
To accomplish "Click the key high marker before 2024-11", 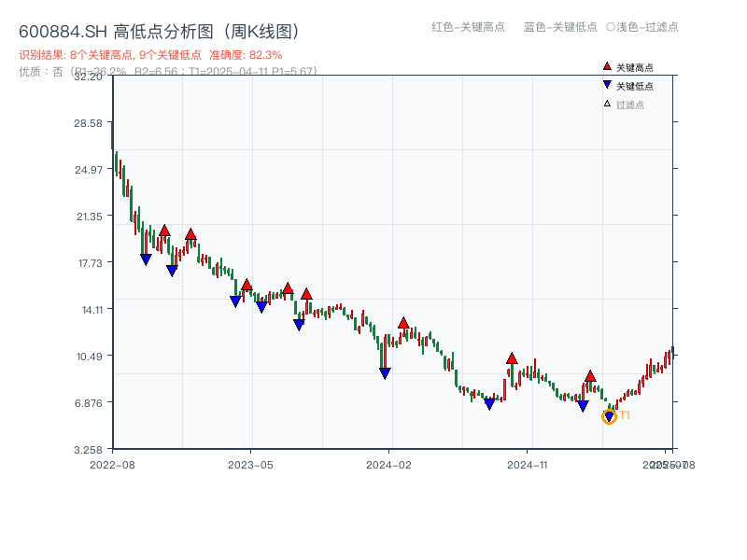I will [x=512, y=358].
